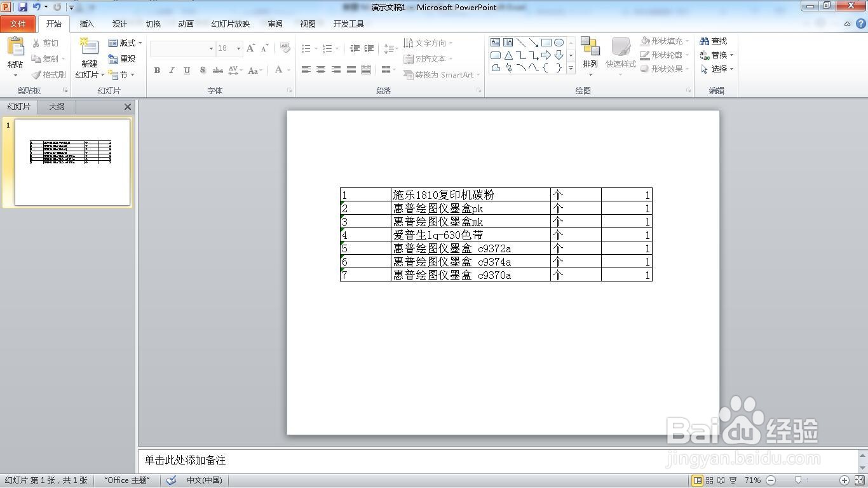Select the Oval shape in gallery

tap(559, 43)
